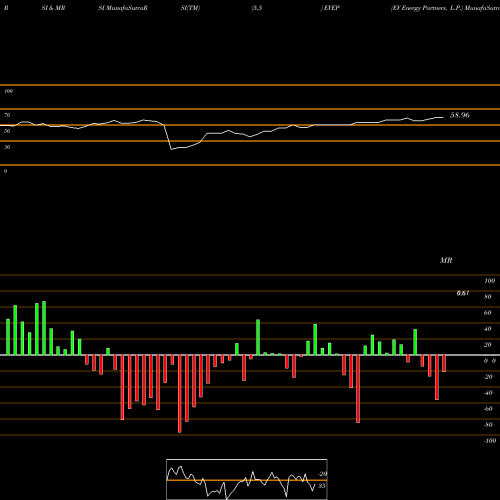
Task: Click the RSI value 58.96 label
Action: click(460, 115)
